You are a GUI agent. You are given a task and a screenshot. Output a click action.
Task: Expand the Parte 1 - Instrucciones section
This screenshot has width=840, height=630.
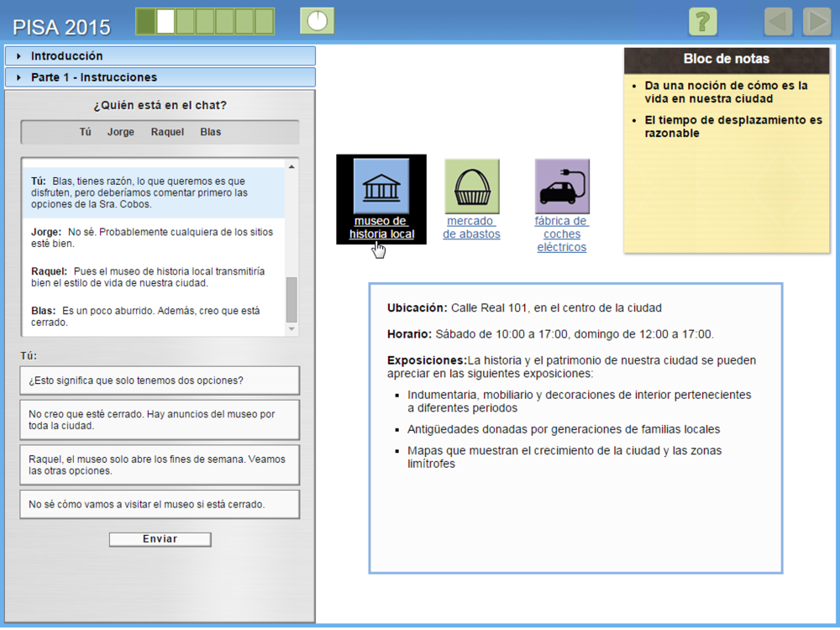160,77
